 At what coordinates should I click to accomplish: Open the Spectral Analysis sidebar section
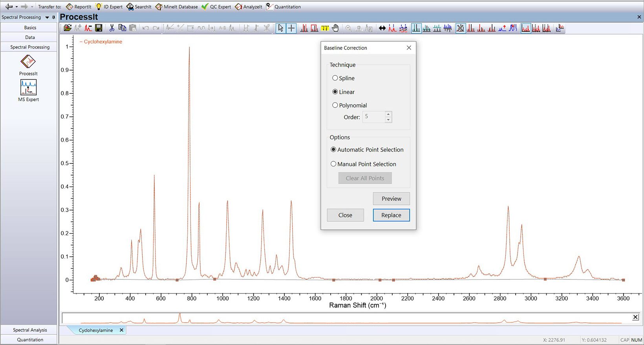pos(30,330)
